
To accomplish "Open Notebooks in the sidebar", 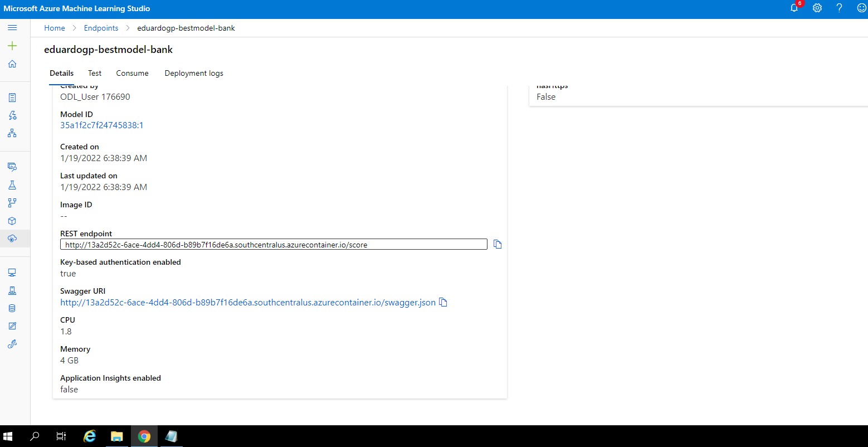I will point(12,98).
